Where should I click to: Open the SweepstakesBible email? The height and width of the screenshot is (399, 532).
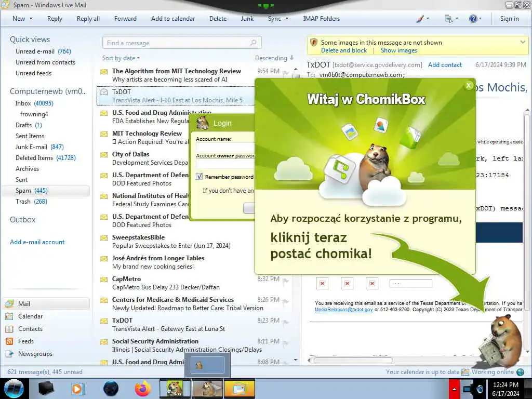click(171, 241)
